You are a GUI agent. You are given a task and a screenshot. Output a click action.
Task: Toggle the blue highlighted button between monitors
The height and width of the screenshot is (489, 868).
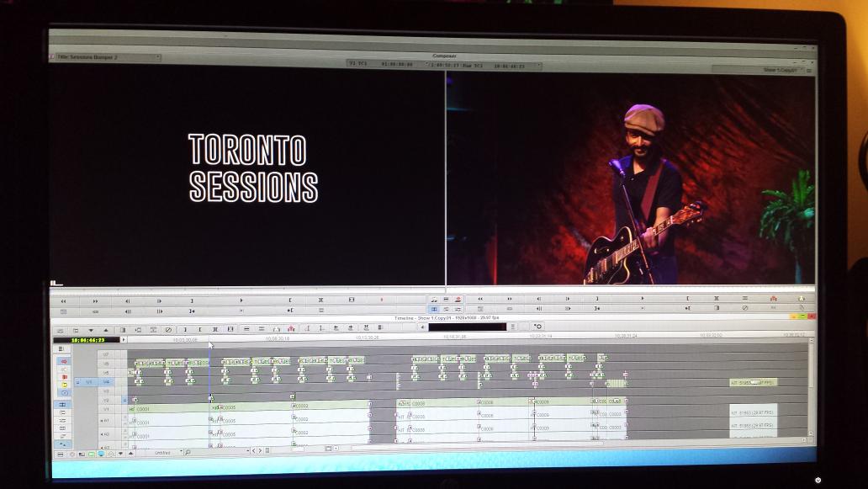point(435,309)
